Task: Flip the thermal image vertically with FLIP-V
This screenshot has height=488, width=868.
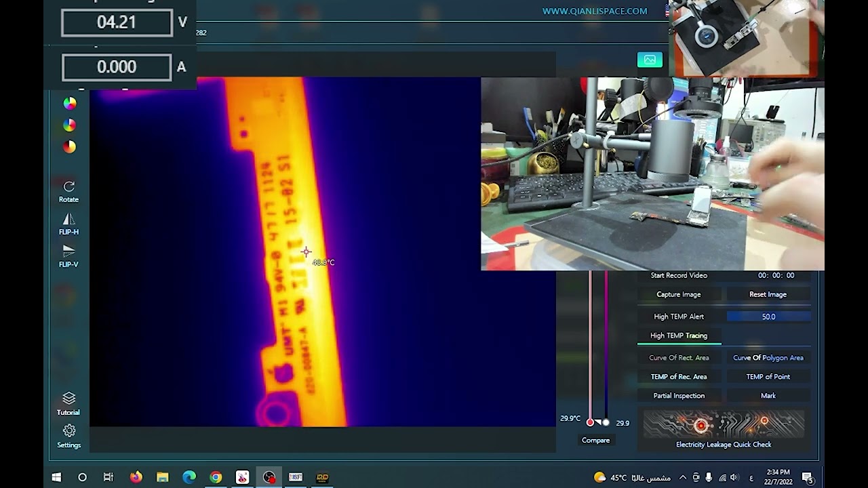Action: coord(68,256)
